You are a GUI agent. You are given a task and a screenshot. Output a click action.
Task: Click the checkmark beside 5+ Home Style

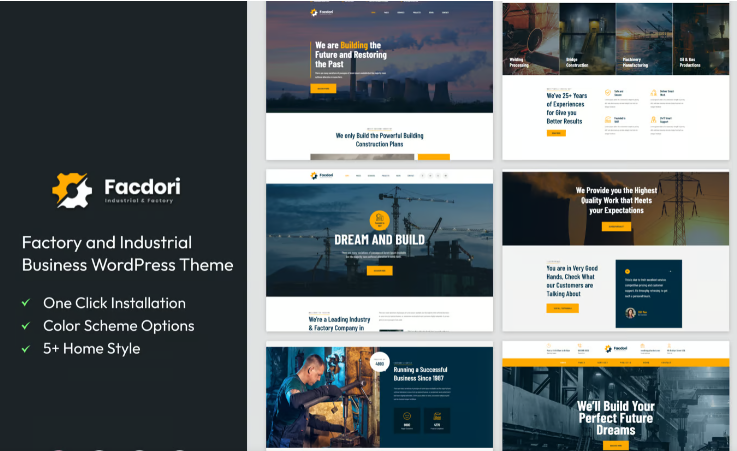pyautogui.click(x=26, y=349)
